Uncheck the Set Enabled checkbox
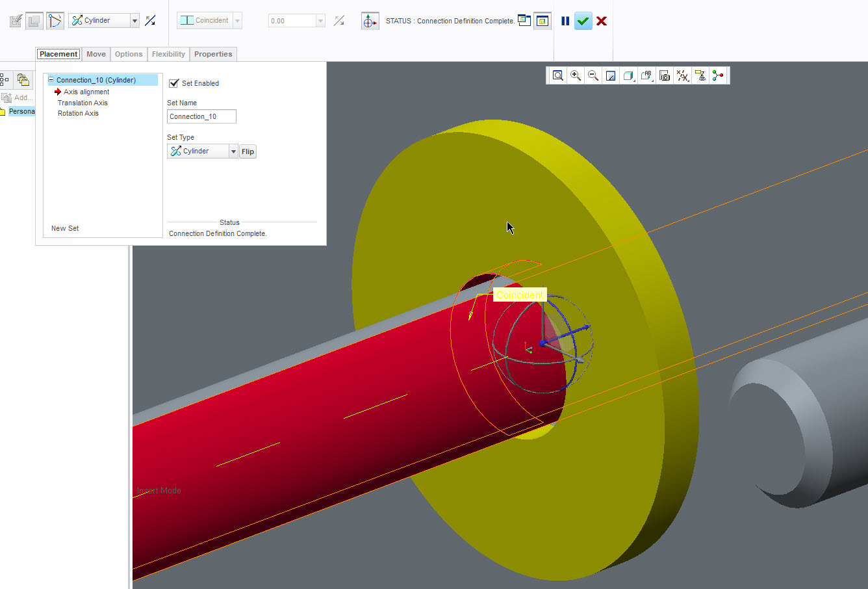The height and width of the screenshot is (589, 868). coord(173,83)
